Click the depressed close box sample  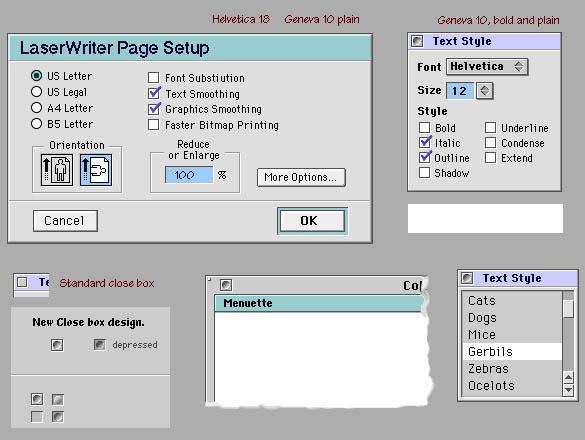point(99,344)
